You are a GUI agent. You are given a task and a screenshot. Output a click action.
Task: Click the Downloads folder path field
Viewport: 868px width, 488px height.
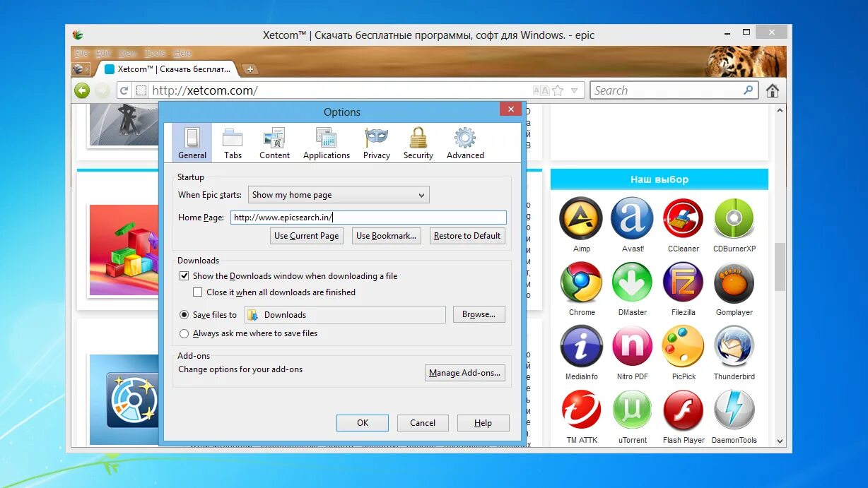pos(345,315)
